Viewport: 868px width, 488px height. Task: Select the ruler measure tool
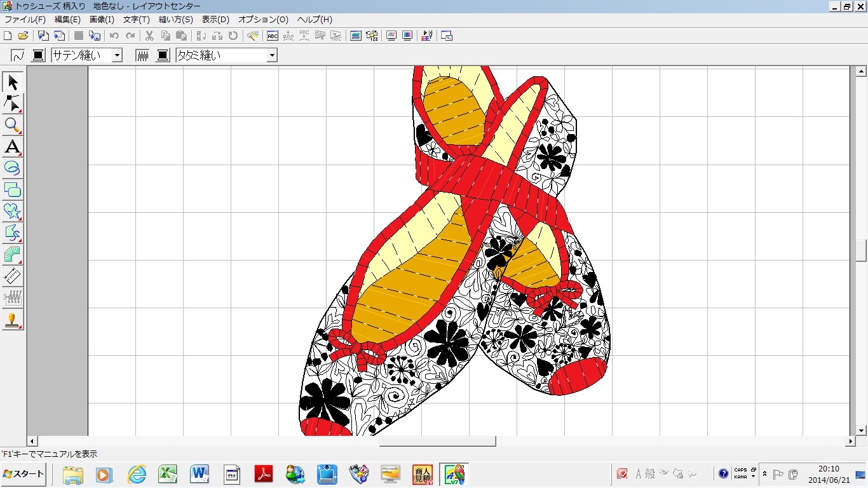tap(13, 276)
